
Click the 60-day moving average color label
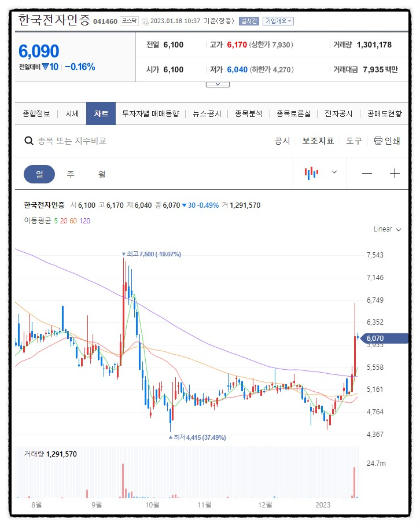pyautogui.click(x=73, y=220)
